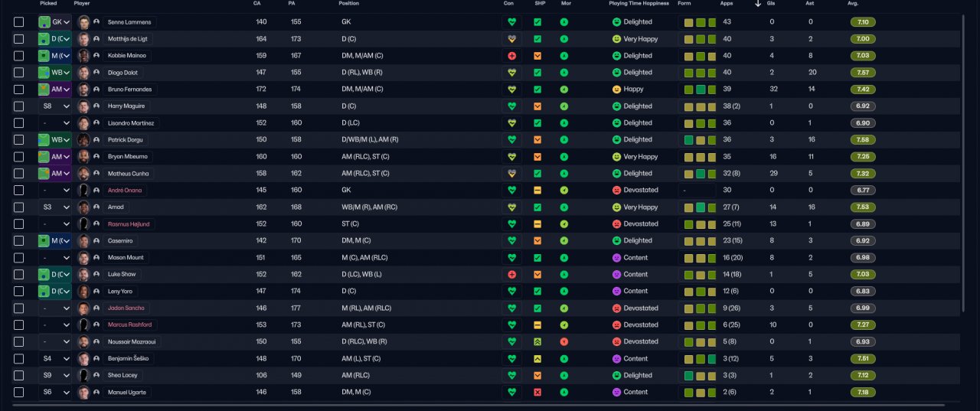Click Matthijs de Ligt's match sharpness icon
This screenshot has width=980, height=411.
[x=537, y=39]
